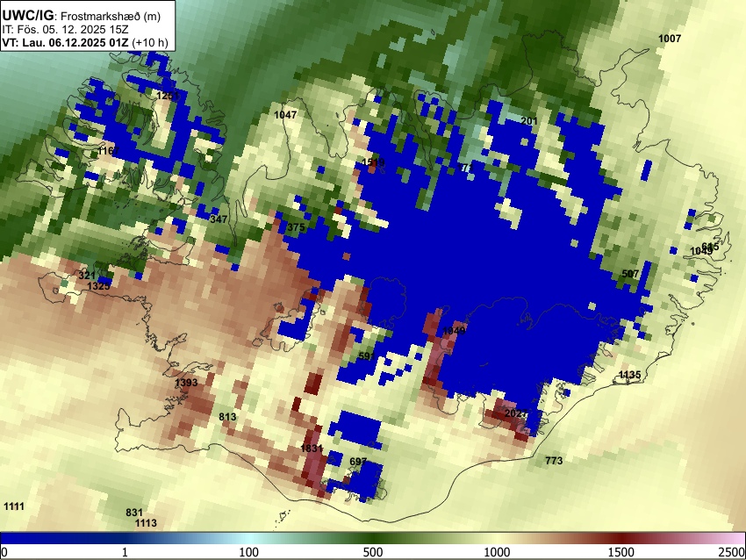
Task: Click the 0 tick on the color scale
Action: (x=4, y=552)
